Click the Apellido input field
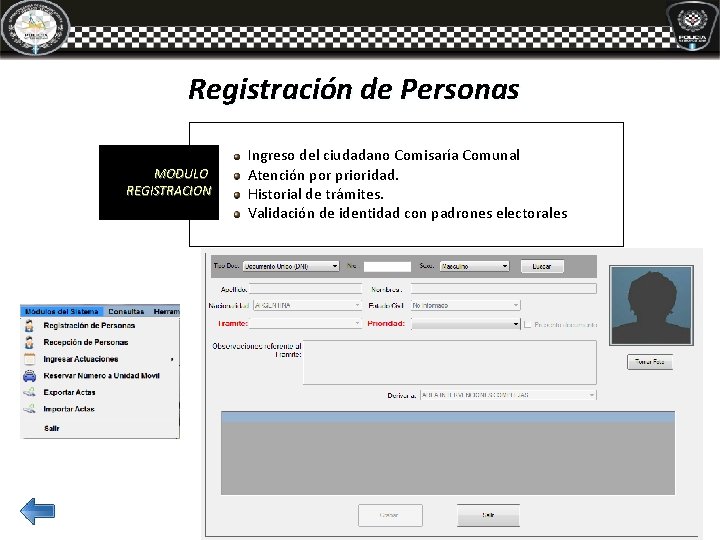 tap(306, 289)
